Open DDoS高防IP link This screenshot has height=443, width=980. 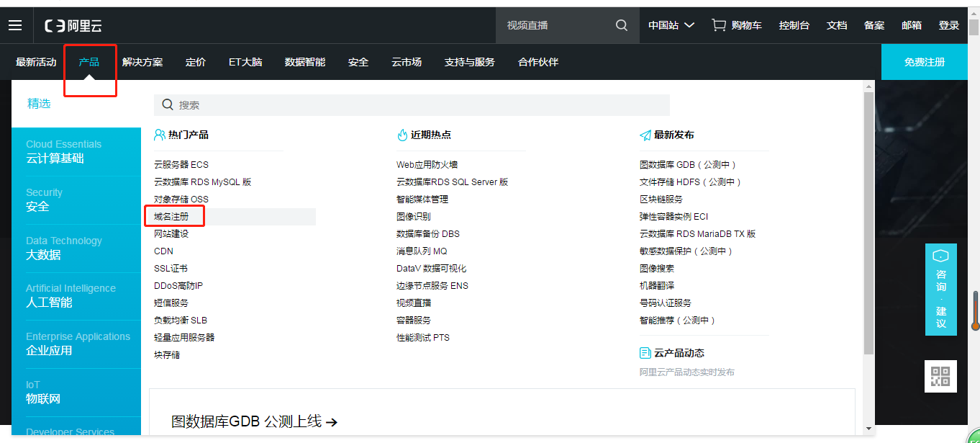[x=178, y=285]
